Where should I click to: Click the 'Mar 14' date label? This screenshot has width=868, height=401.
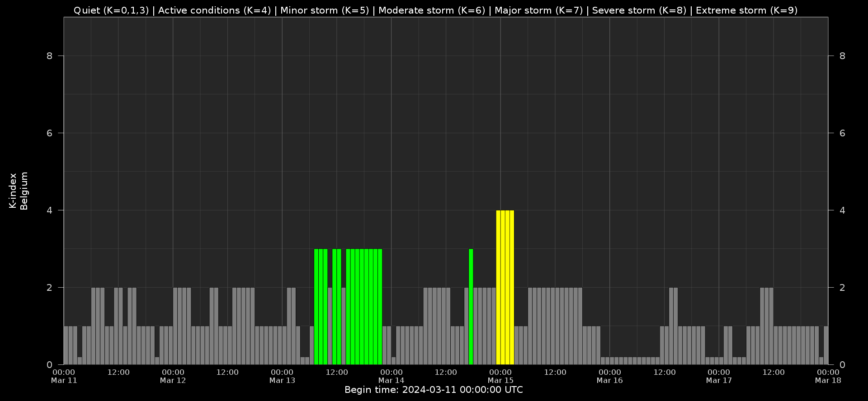tap(392, 380)
